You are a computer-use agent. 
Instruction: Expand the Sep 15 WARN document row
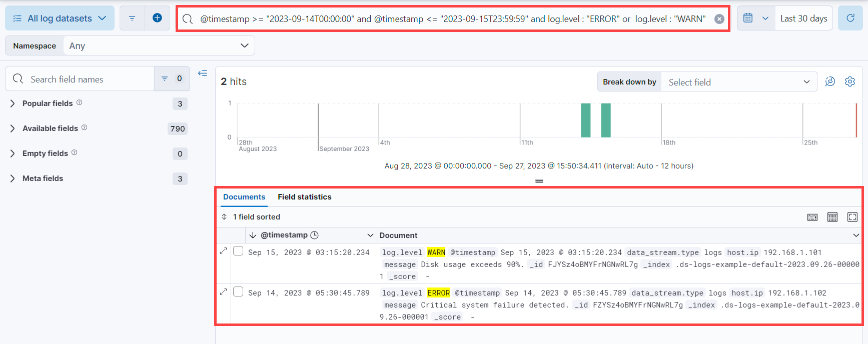[x=224, y=251]
